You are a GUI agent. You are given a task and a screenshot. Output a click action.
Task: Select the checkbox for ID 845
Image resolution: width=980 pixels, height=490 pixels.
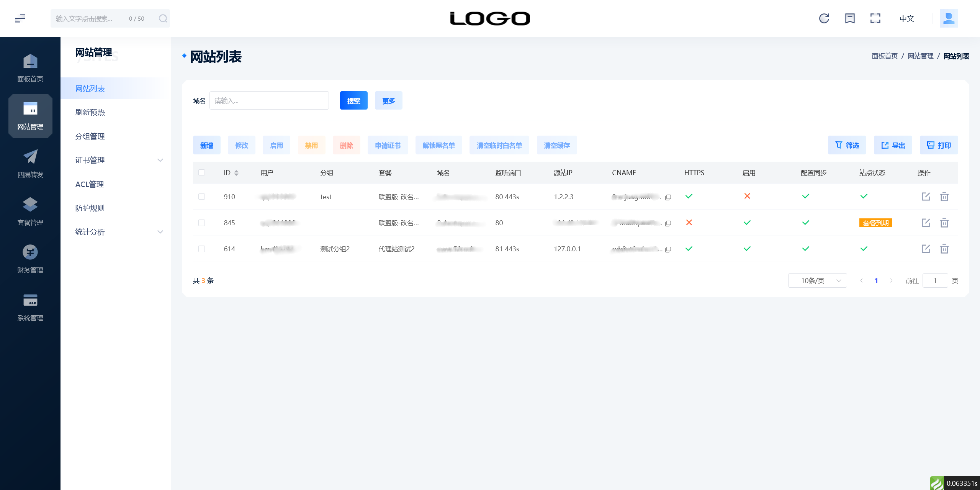tap(201, 223)
